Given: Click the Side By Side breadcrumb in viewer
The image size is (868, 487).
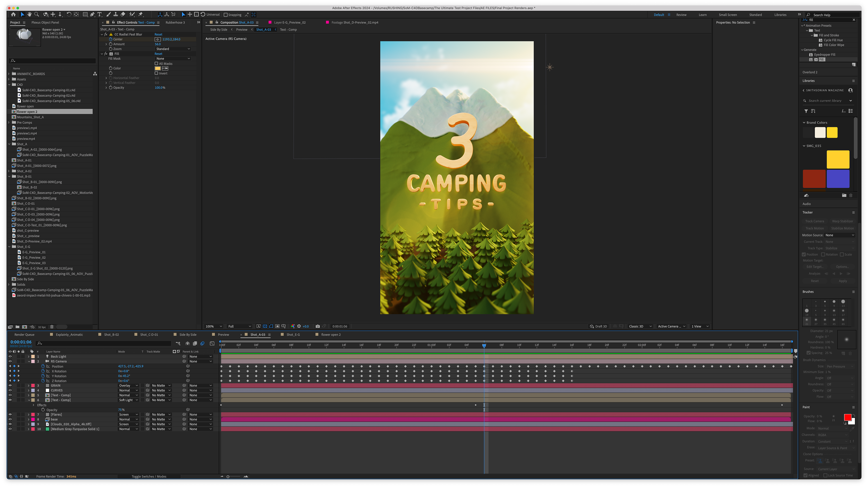Looking at the screenshot, I should pyautogui.click(x=219, y=30).
